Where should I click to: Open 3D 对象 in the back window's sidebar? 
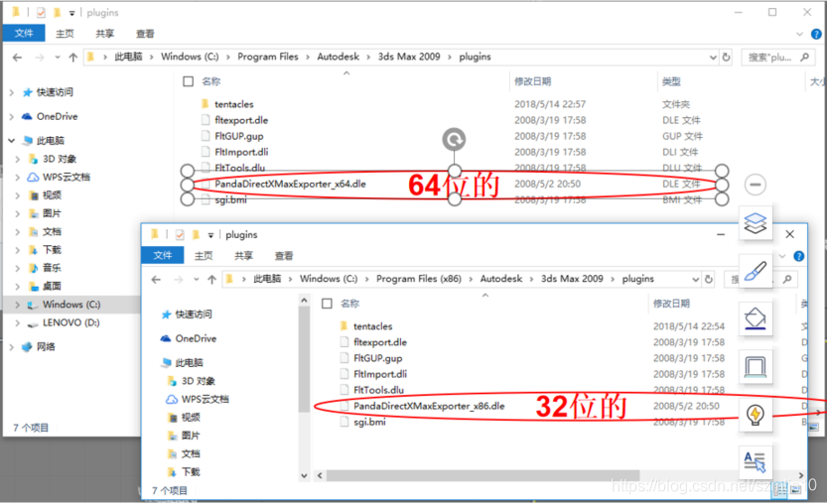pyautogui.click(x=60, y=159)
